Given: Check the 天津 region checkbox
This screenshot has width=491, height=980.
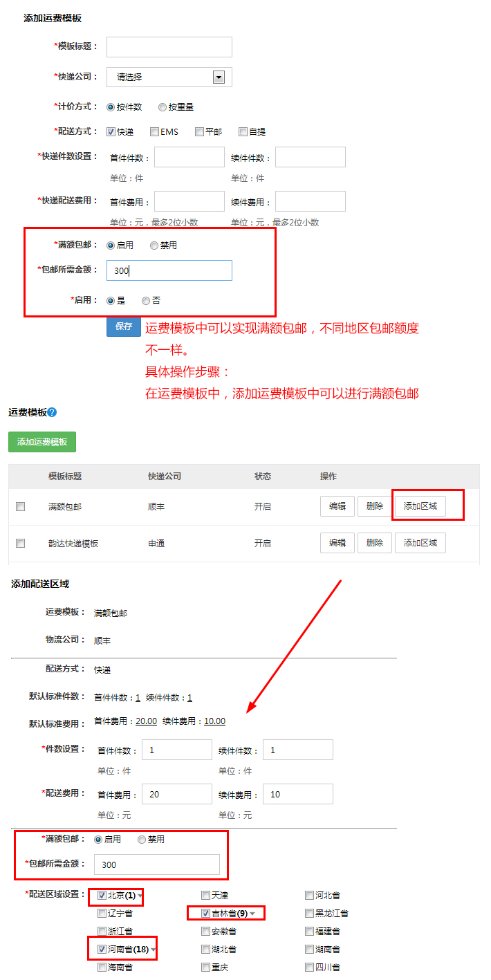Looking at the screenshot, I should (x=206, y=896).
